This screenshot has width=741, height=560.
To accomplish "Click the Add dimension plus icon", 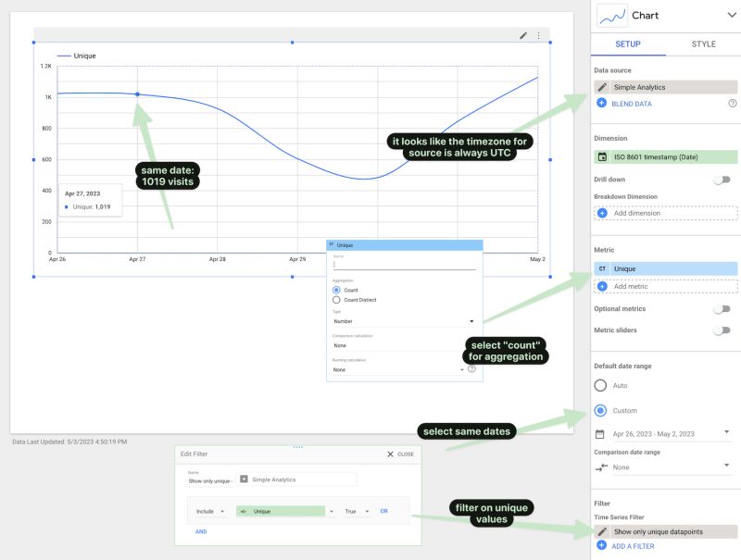I will 603,214.
